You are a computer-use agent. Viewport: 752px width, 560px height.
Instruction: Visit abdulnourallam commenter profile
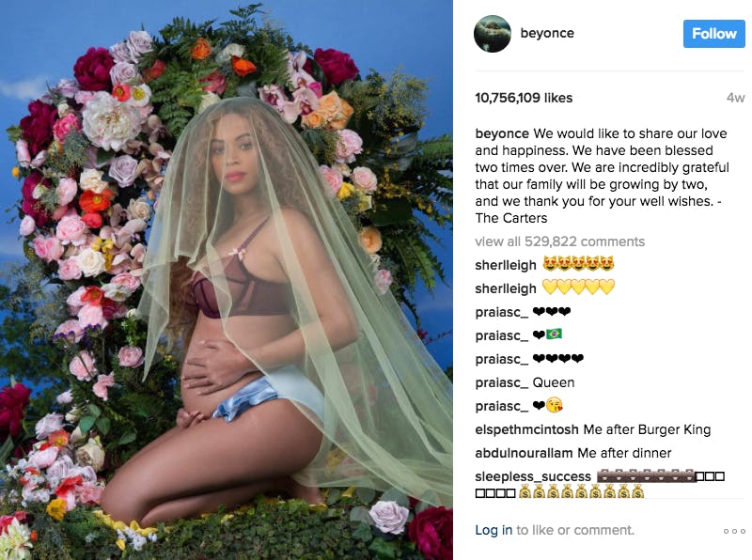[524, 453]
